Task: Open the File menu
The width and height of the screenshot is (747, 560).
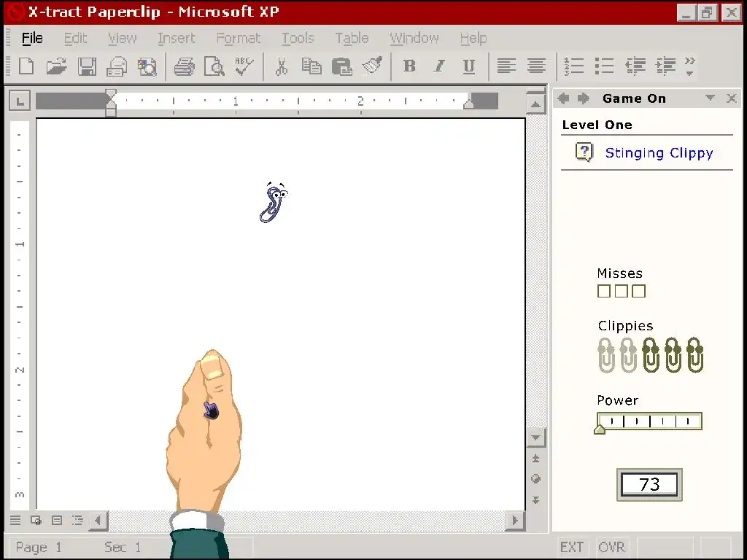Action: [x=32, y=38]
